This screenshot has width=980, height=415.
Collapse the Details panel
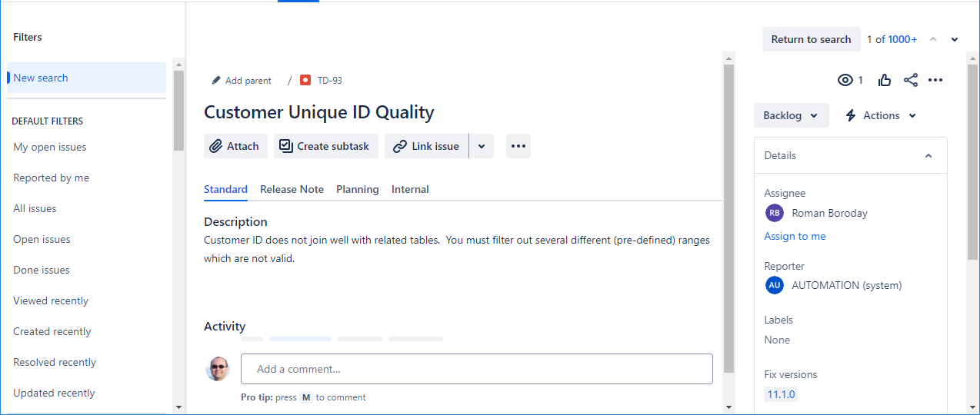(928, 155)
